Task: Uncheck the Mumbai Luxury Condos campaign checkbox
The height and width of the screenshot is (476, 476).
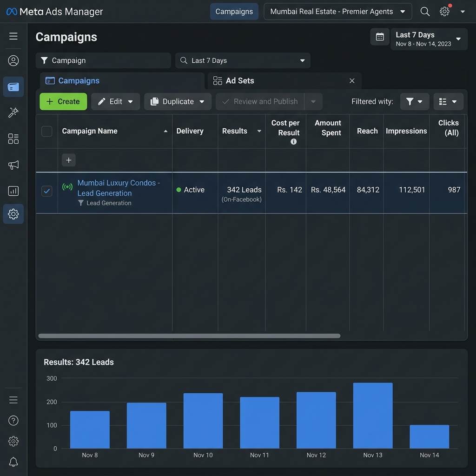Action: coord(47,191)
